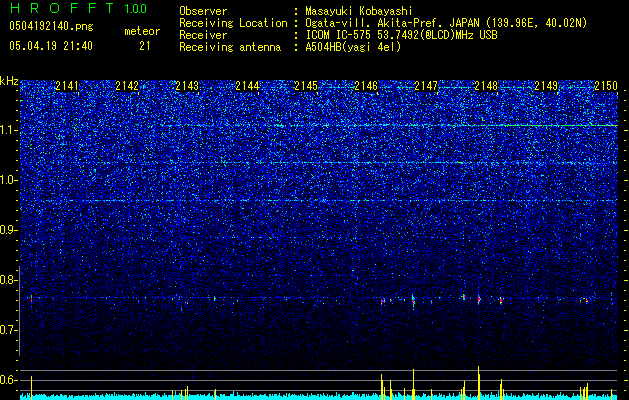Select the Ogata-vill. Akita-Pref. JAPAN location text
629x400 pixels.
click(446, 23)
